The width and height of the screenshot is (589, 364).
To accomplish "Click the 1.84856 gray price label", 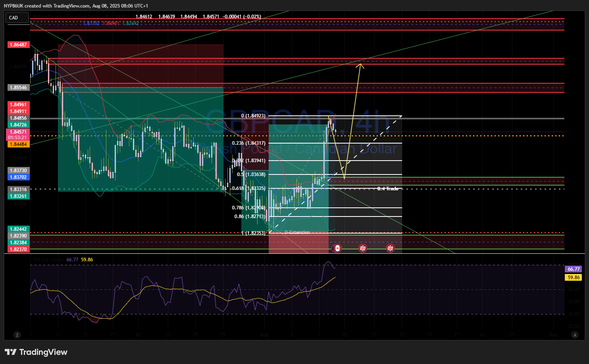I will click(18, 118).
